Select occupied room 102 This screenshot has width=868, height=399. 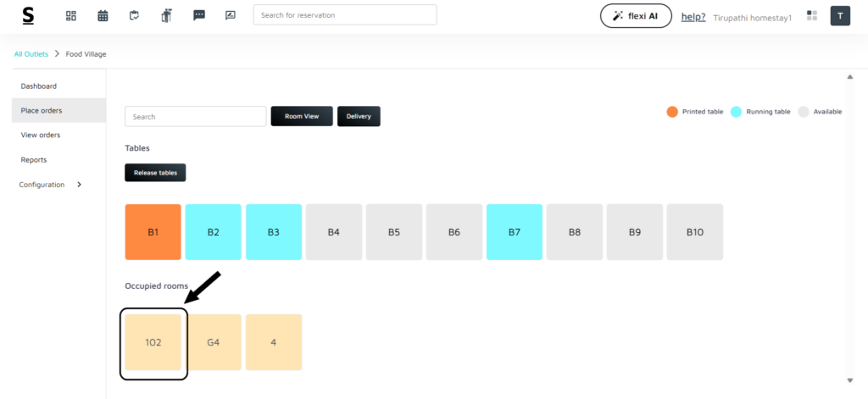[153, 342]
